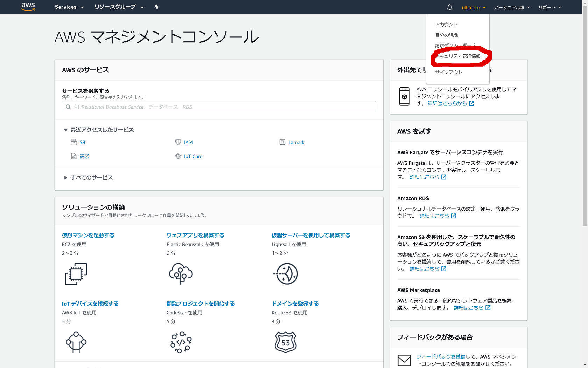Collapse the ultimate account menu
588x368 pixels.
click(x=474, y=7)
